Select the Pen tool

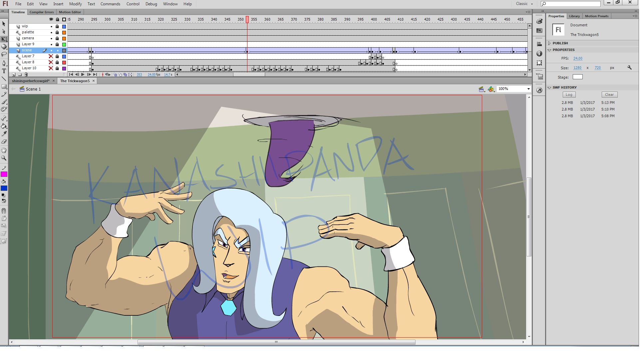click(4, 63)
